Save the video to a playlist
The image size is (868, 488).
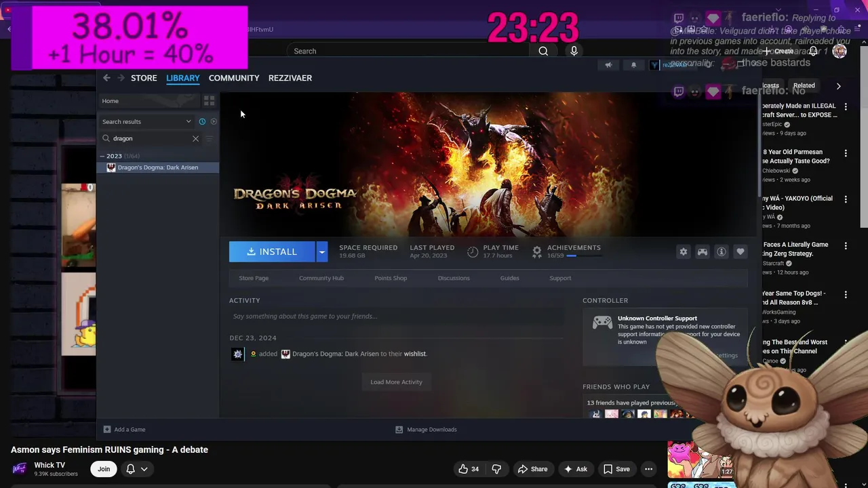pos(616,469)
